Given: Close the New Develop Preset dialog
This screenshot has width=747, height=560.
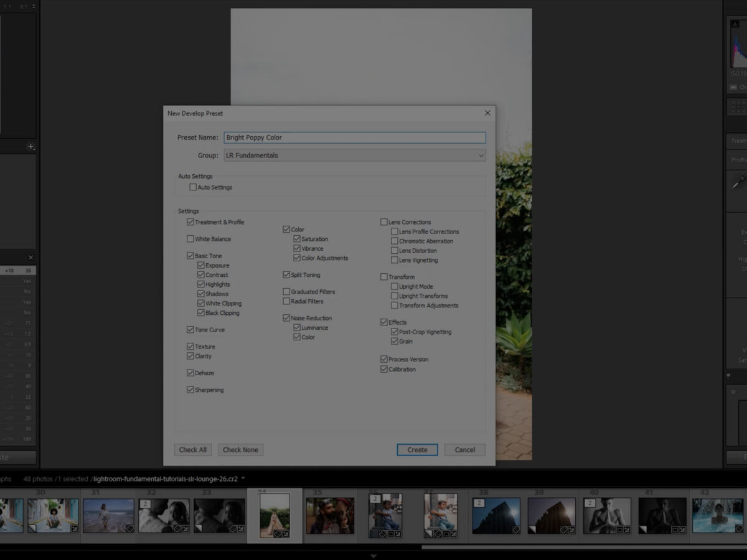Looking at the screenshot, I should 487,113.
